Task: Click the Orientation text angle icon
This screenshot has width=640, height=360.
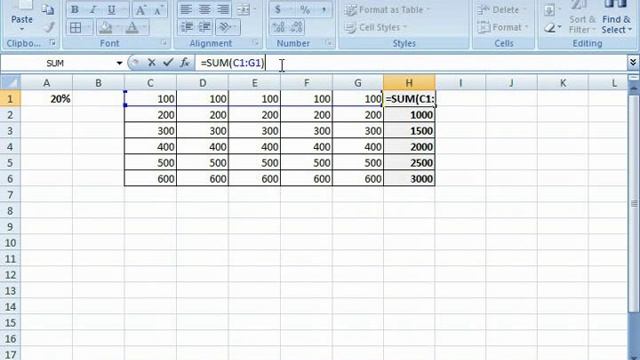Action: pyautogui.click(x=225, y=27)
